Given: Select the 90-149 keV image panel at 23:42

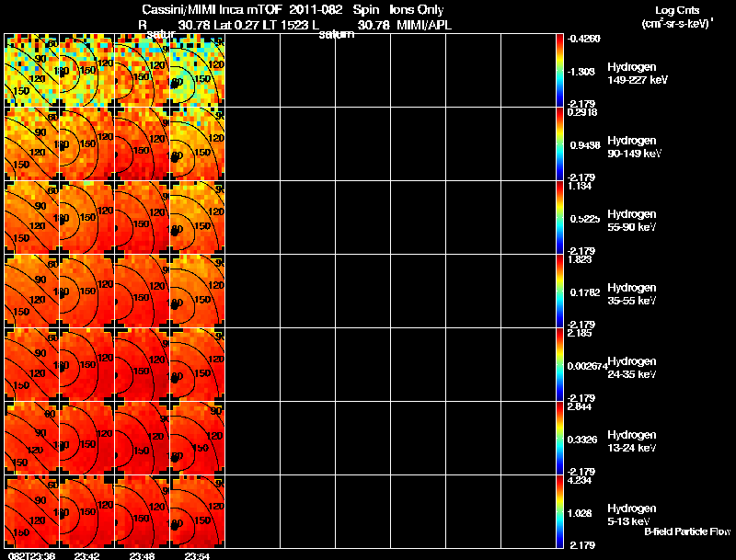Looking at the screenshot, I should click(86, 144).
